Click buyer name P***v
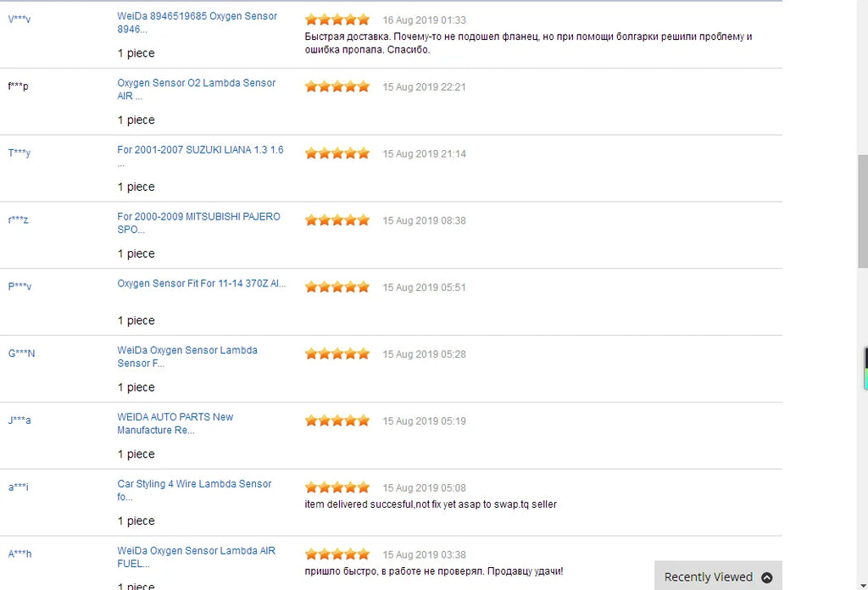Image resolution: width=868 pixels, height=590 pixels. click(20, 287)
